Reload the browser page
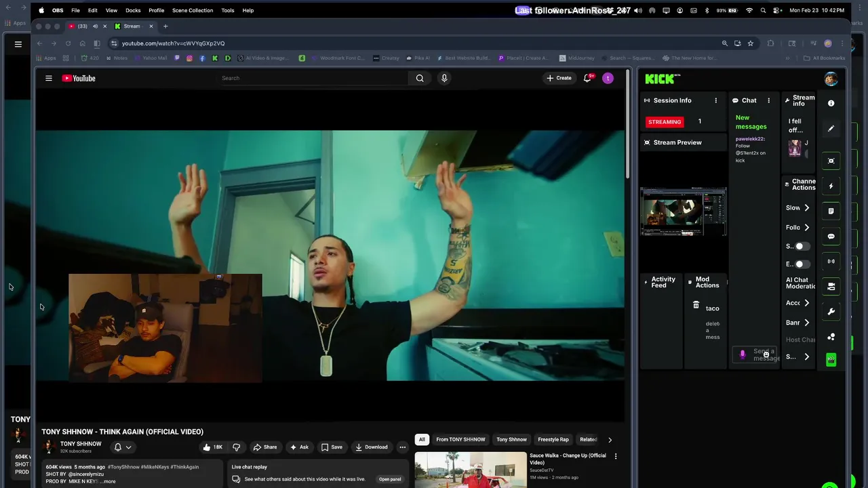Image resolution: width=868 pixels, height=488 pixels. pyautogui.click(x=68, y=43)
